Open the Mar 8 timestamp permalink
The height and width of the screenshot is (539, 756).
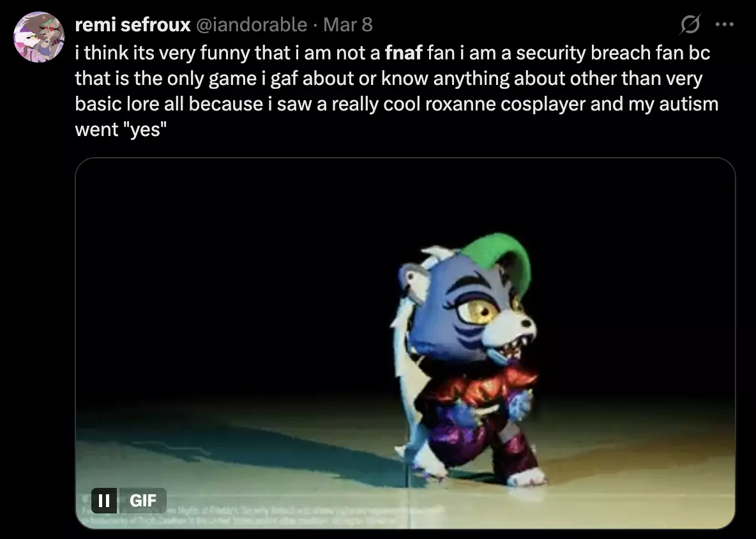click(347, 25)
